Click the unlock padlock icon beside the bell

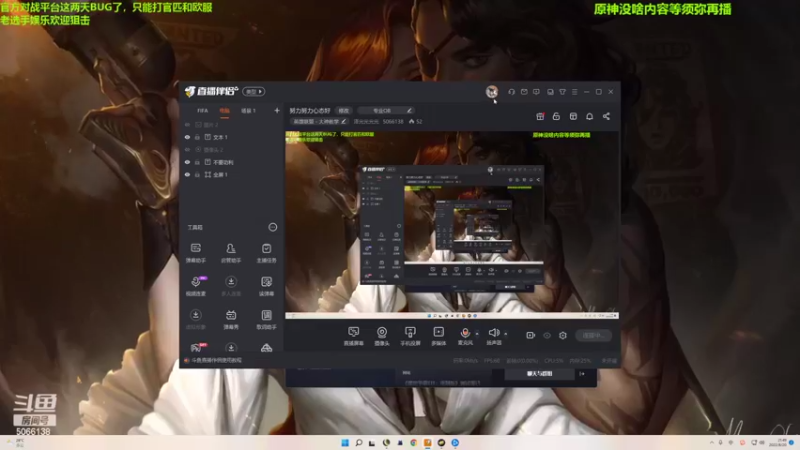pos(556,116)
